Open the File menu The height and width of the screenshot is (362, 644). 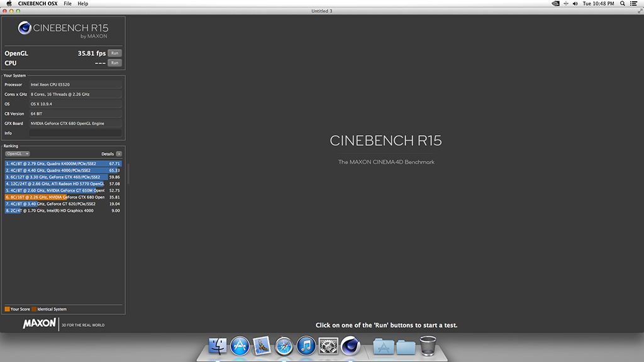coord(67,4)
